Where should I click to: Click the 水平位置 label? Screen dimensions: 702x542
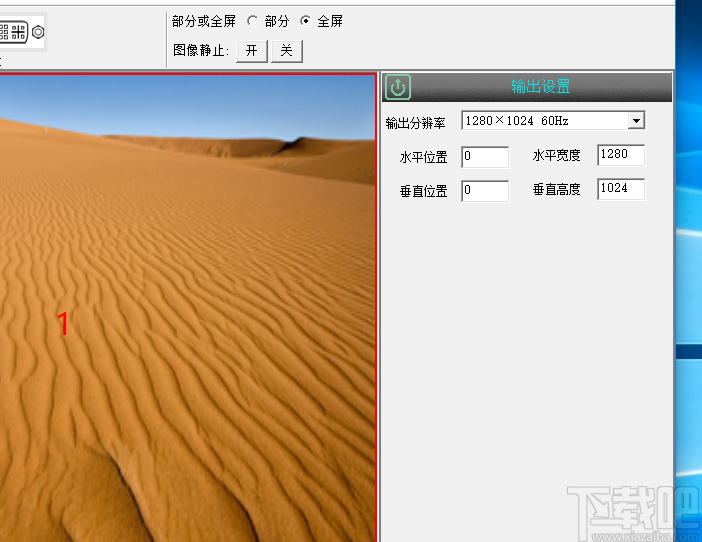424,157
